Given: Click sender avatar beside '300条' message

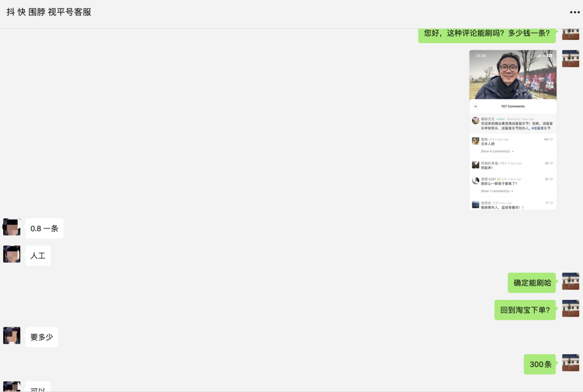Looking at the screenshot, I should point(571,363).
